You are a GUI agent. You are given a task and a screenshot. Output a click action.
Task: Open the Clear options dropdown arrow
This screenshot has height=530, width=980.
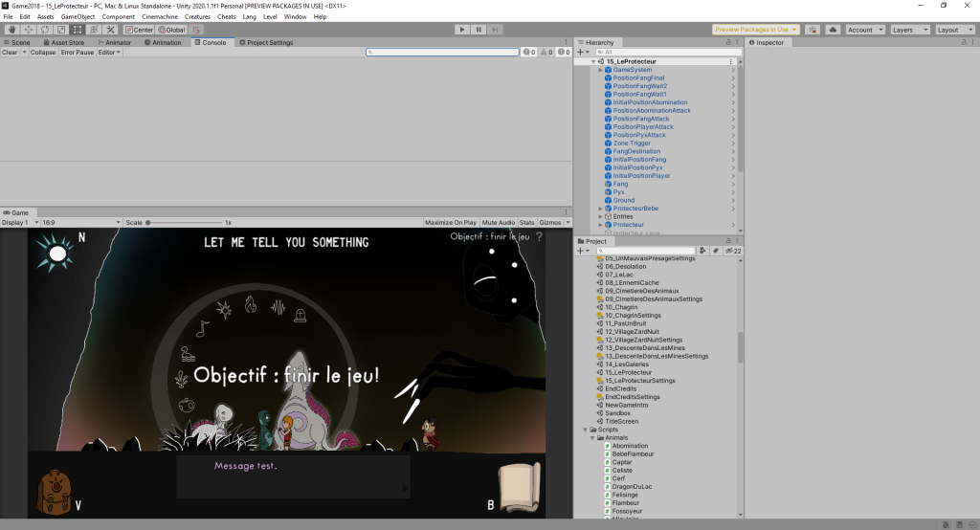(24, 53)
